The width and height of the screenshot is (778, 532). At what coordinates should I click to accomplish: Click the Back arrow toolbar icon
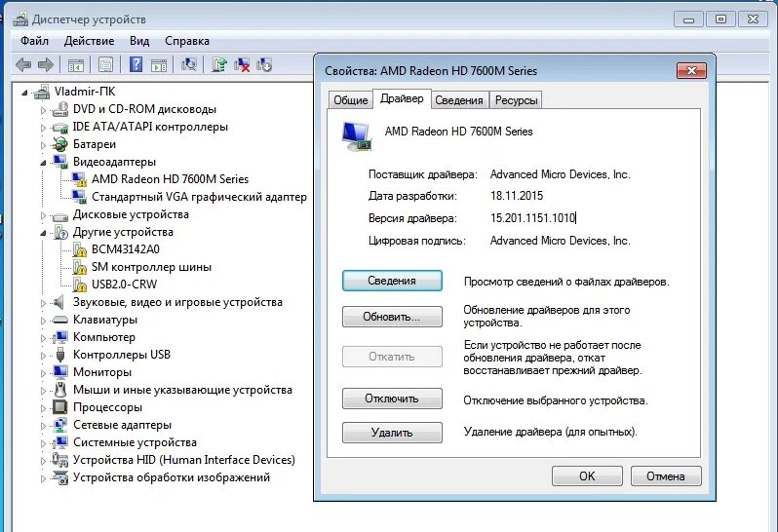23,64
